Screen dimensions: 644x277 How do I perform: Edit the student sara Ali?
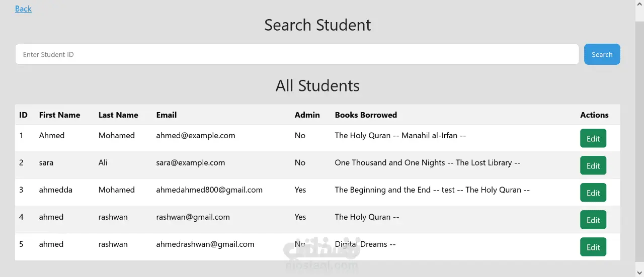coord(593,165)
